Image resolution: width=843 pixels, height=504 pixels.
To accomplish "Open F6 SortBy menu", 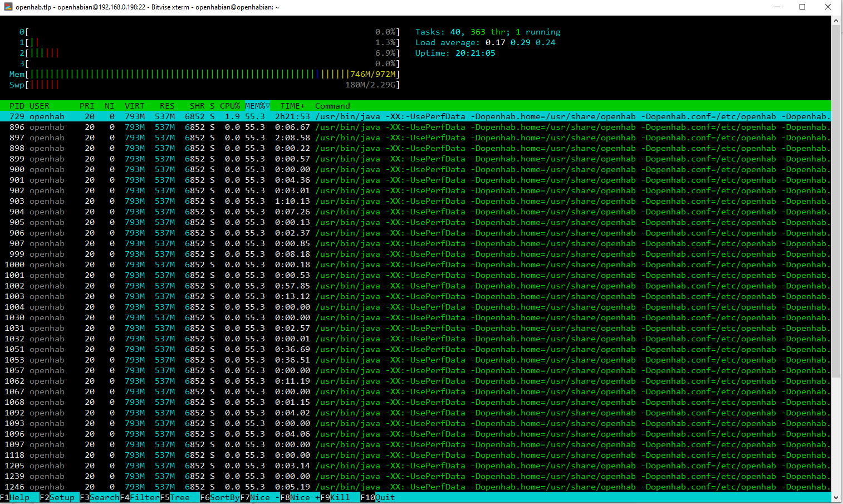I will click(220, 497).
